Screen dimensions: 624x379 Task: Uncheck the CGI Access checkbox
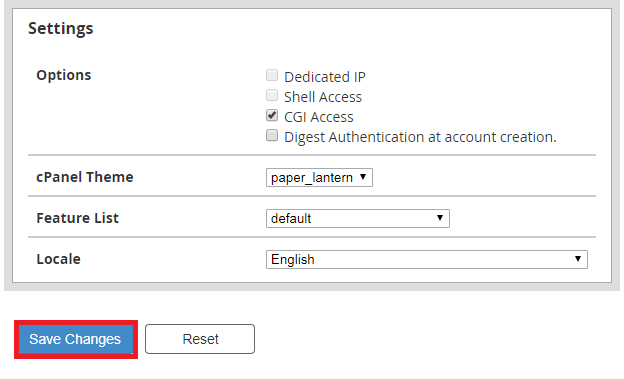(272, 115)
